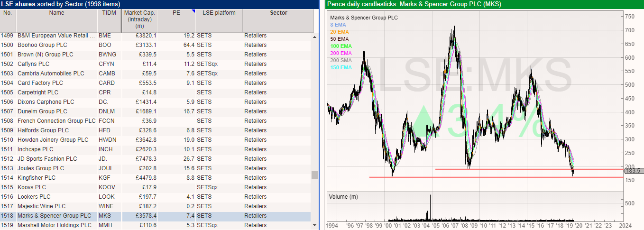The height and width of the screenshot is (230, 644).
Task: Click the 183.5 current price marker
Action: point(633,171)
